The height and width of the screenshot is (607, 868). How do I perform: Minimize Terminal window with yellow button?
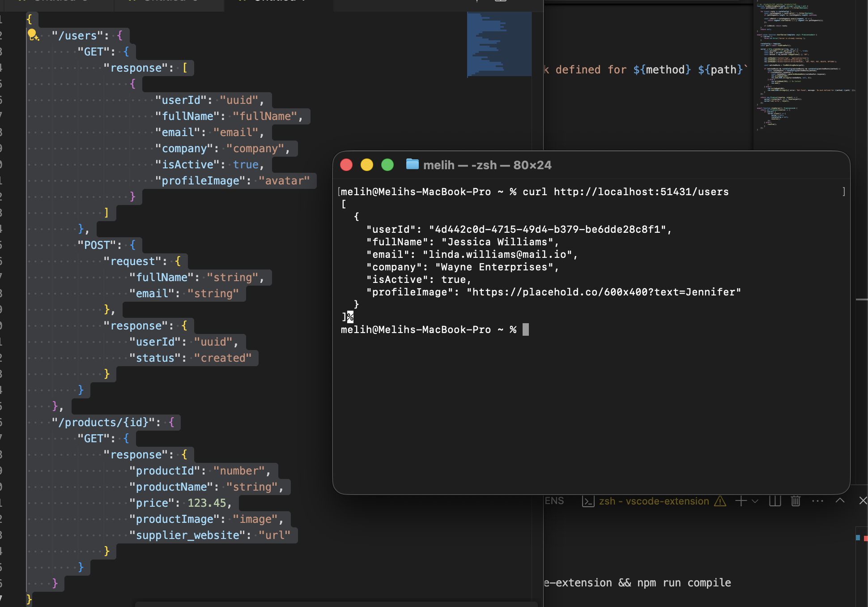click(367, 165)
